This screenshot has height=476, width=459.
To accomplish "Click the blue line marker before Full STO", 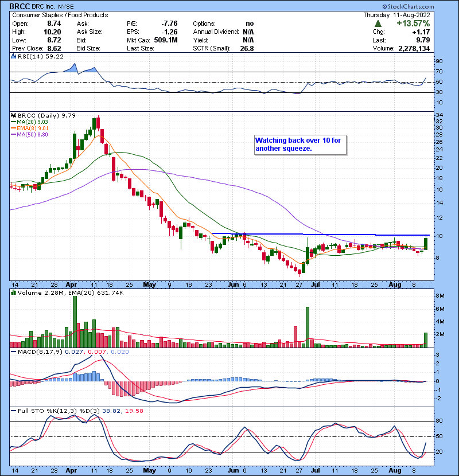I will (13, 411).
